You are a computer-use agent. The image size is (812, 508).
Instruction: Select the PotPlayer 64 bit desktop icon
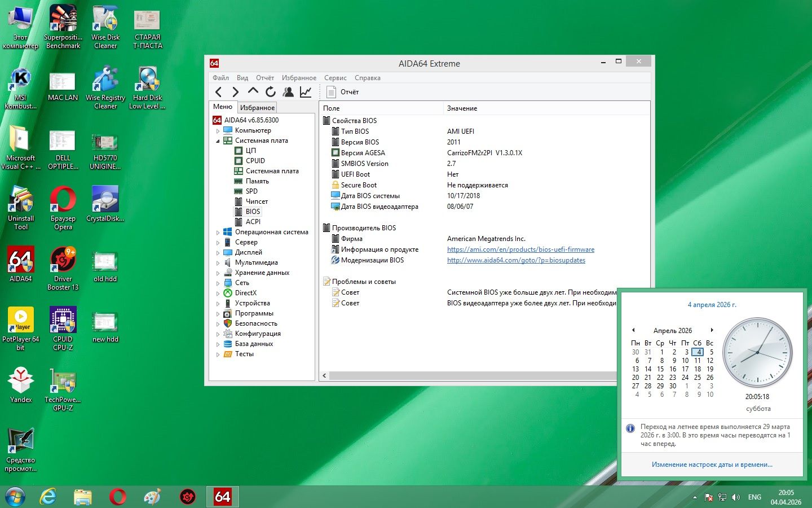point(21,329)
